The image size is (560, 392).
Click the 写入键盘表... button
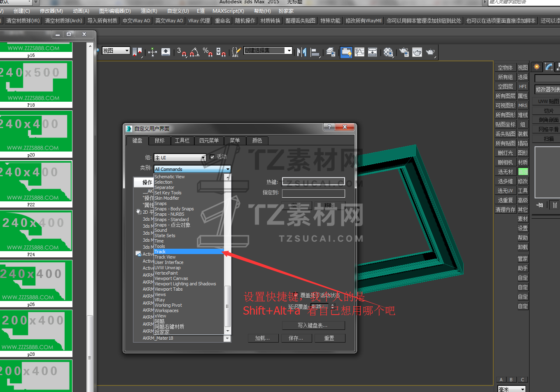(313, 325)
